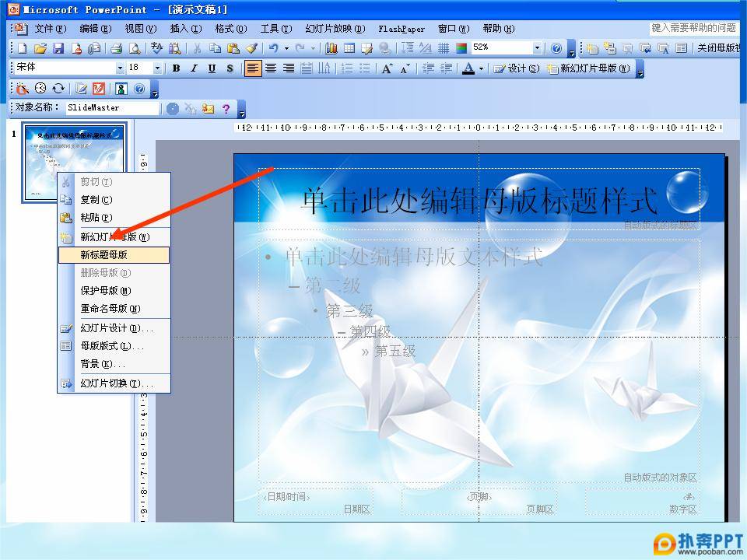Toggle the show grid icon

click(444, 48)
